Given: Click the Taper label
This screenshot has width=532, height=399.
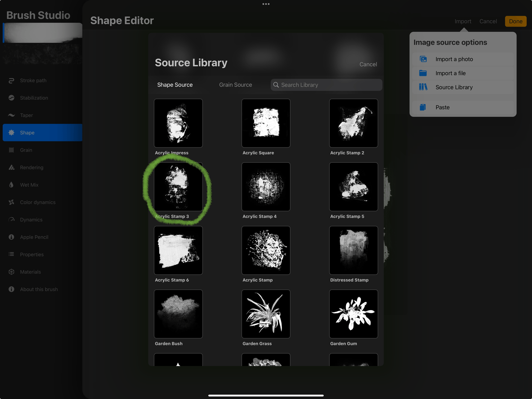Looking at the screenshot, I should point(26,115).
